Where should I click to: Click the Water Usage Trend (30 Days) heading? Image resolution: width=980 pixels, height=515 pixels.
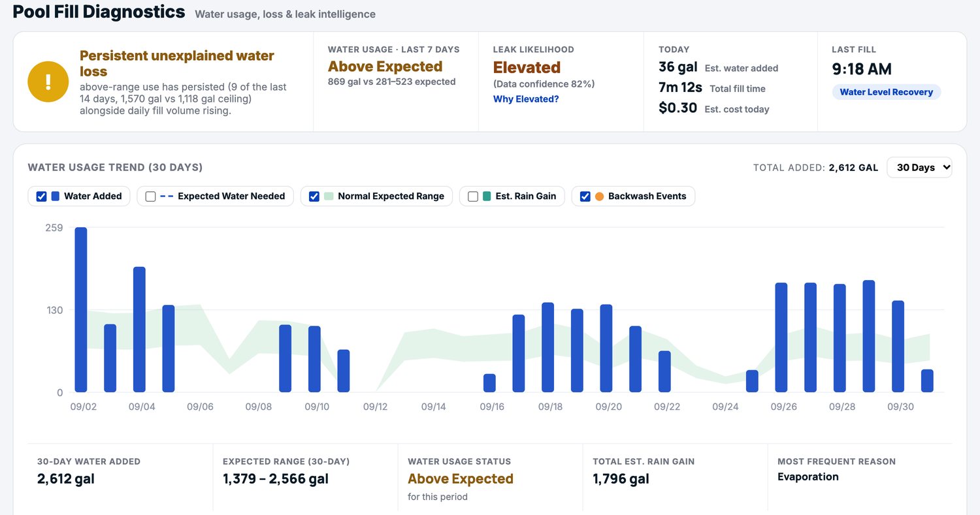[116, 168]
